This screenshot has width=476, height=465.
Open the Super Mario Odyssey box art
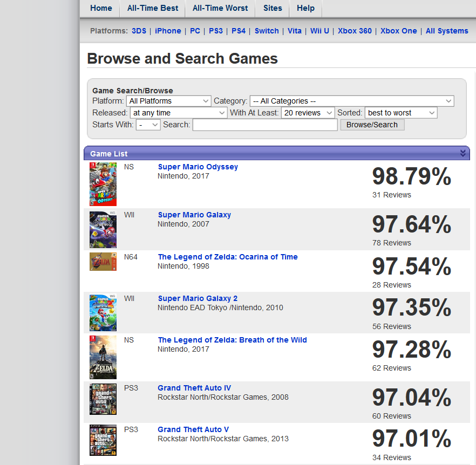click(x=103, y=184)
